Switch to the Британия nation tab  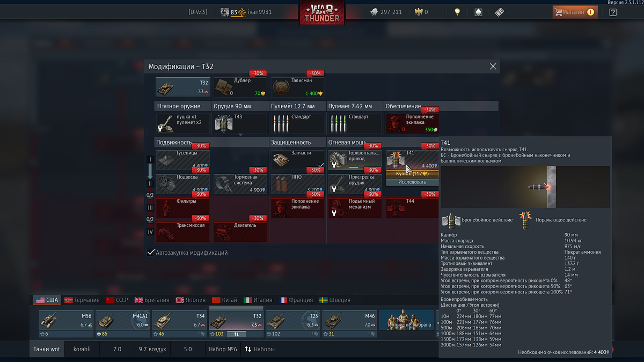point(152,300)
